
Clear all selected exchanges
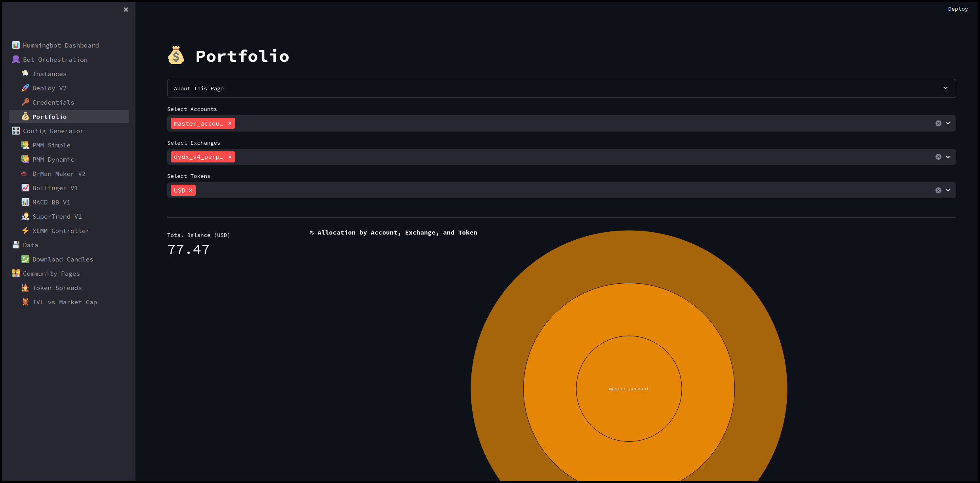coord(938,157)
